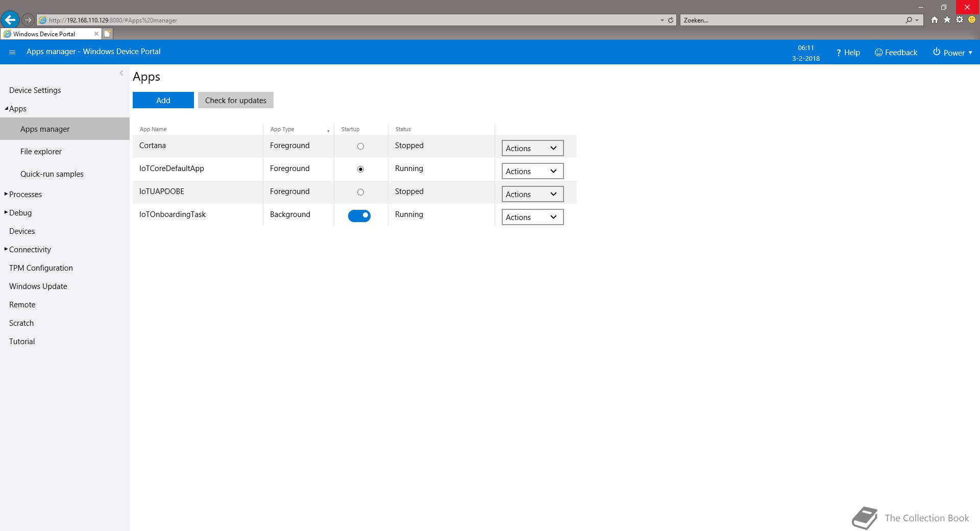Open Device Settings page
980x531 pixels.
pos(35,90)
